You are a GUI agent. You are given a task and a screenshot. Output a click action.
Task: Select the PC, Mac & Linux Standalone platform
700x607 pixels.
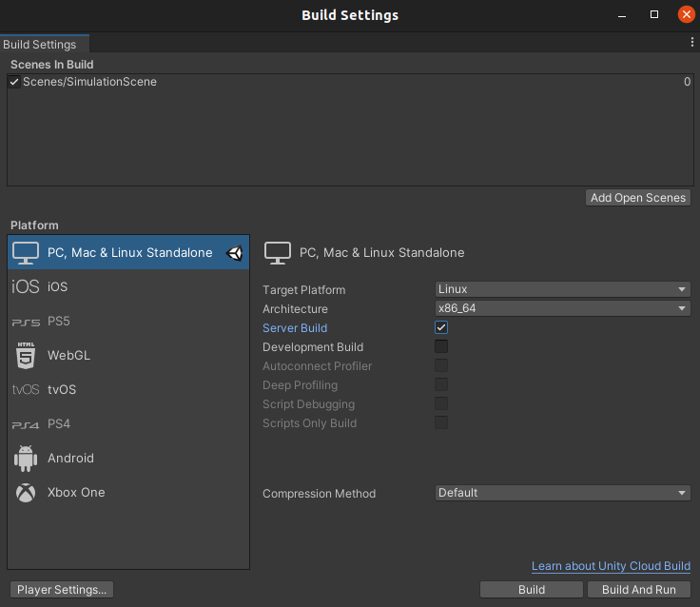pyautogui.click(x=128, y=252)
